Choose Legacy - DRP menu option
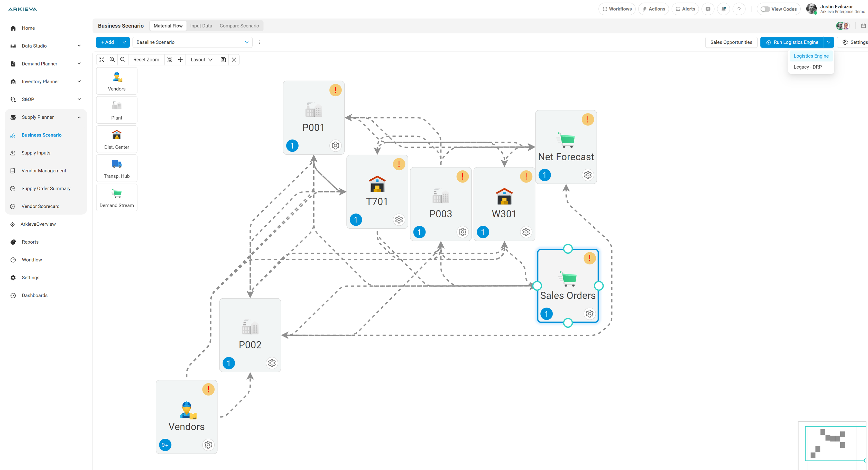The height and width of the screenshot is (470, 868). [x=807, y=67]
